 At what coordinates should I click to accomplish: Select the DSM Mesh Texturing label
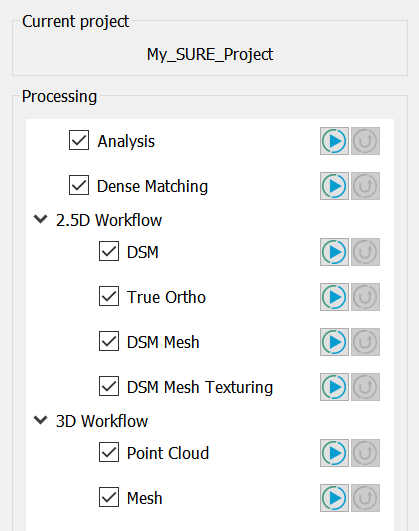[200, 387]
